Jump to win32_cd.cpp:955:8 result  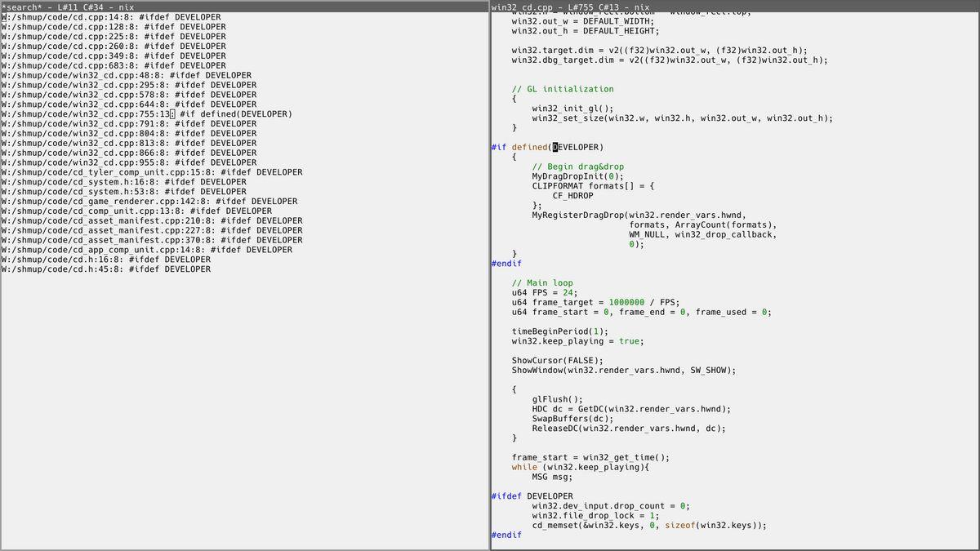point(129,162)
